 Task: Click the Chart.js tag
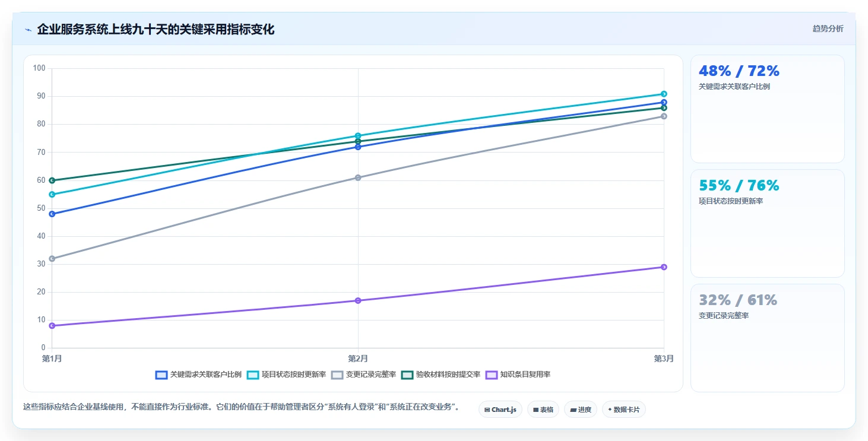[x=500, y=410]
